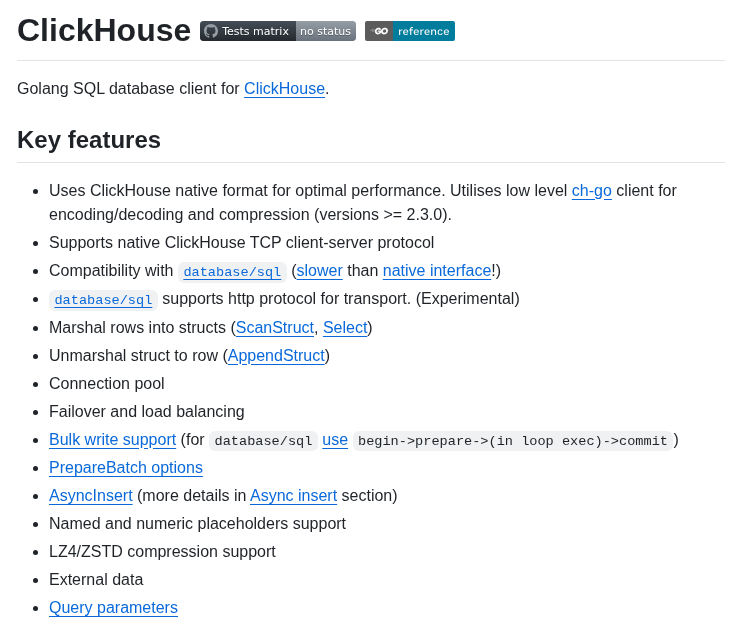This screenshot has width=737, height=627.
Task: Open the AppendStruct link
Action: click(x=276, y=356)
